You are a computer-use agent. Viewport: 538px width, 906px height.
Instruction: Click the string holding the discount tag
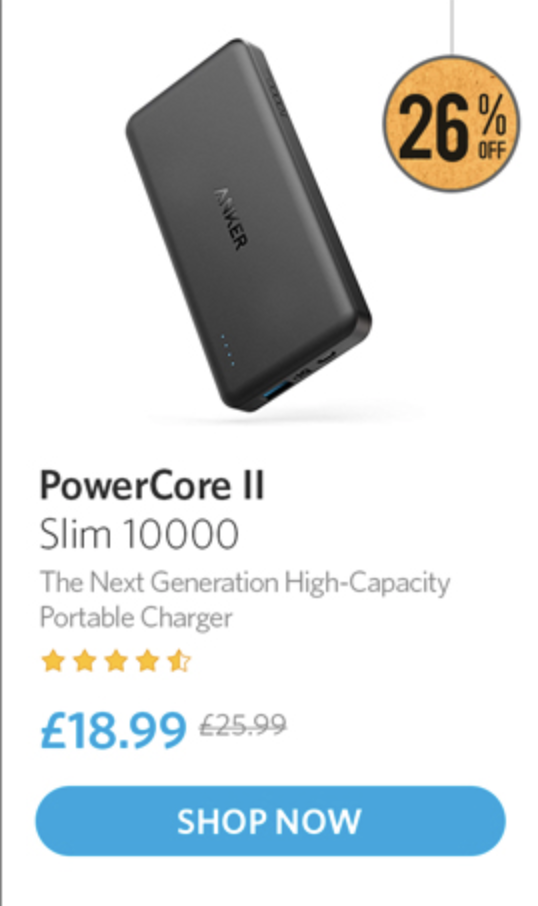451,27
